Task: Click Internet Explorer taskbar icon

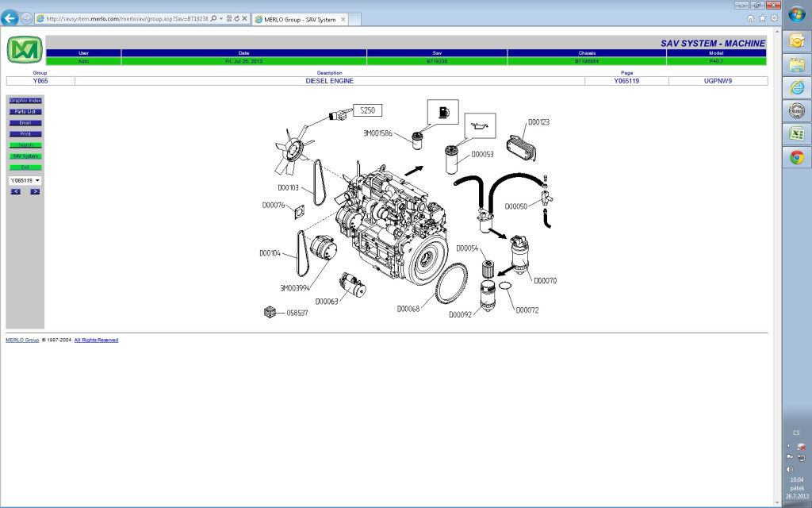Action: click(x=797, y=87)
